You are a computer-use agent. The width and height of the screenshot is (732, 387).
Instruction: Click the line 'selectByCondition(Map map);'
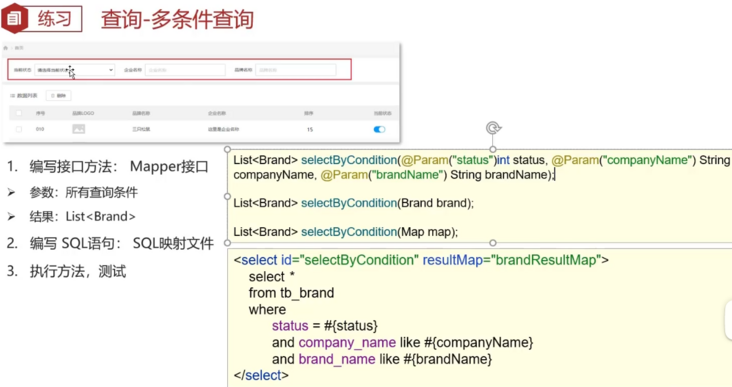[345, 232]
